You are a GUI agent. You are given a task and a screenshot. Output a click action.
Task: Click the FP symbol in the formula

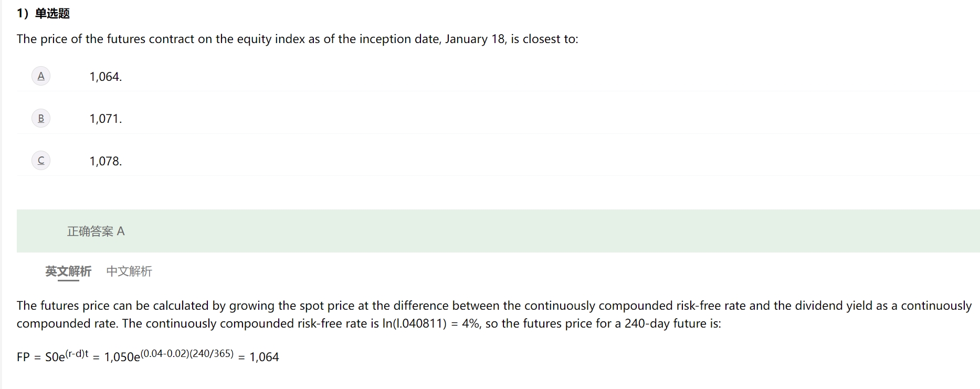coord(23,357)
